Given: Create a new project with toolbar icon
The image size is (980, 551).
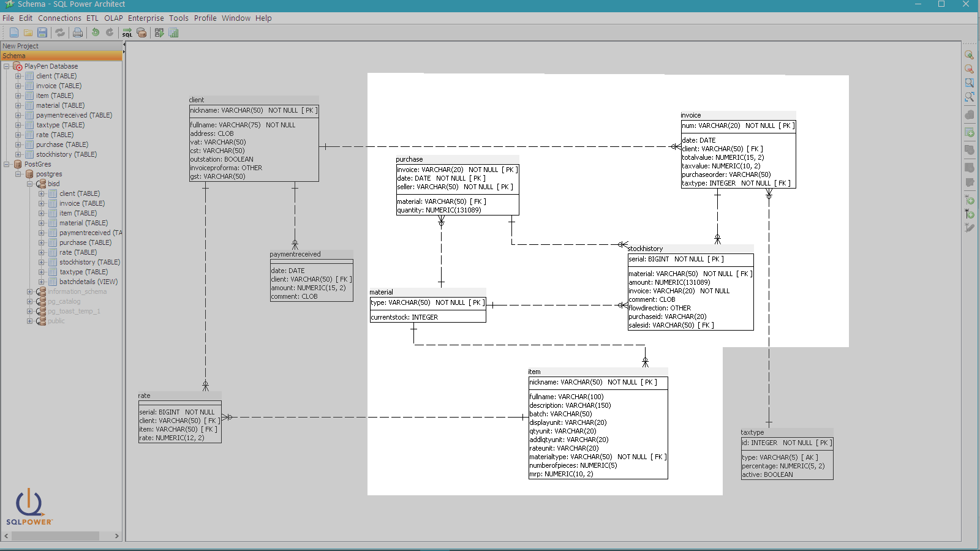Looking at the screenshot, I should point(14,32).
